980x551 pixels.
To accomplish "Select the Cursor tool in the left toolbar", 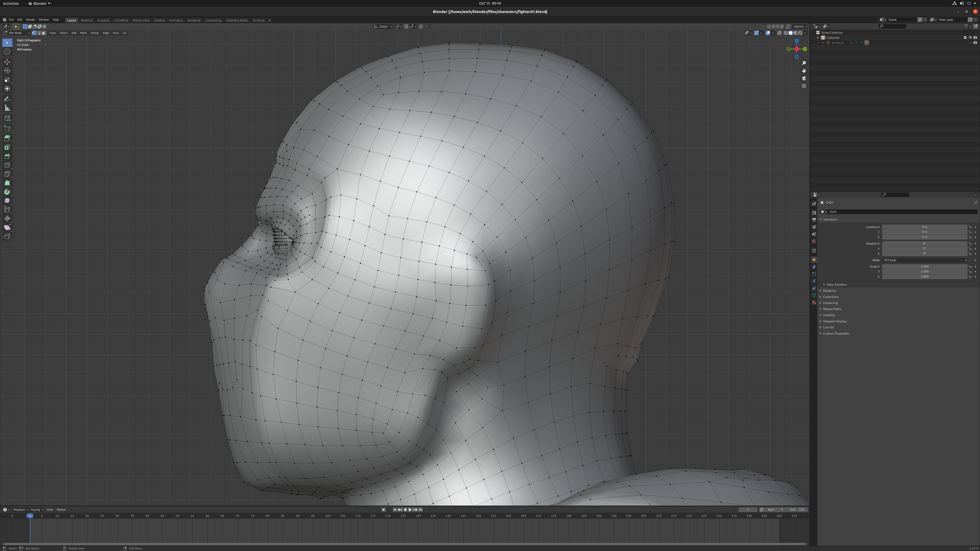I will click(x=7, y=52).
